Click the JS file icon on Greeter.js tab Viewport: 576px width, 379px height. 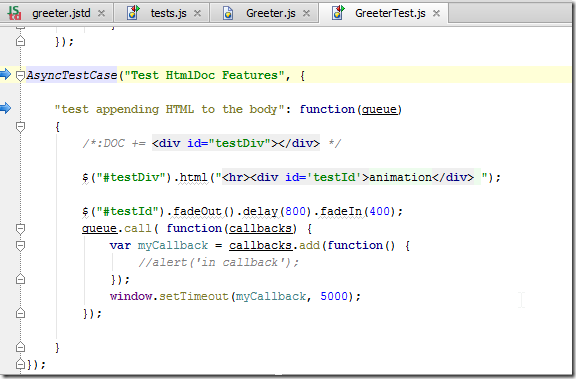228,14
